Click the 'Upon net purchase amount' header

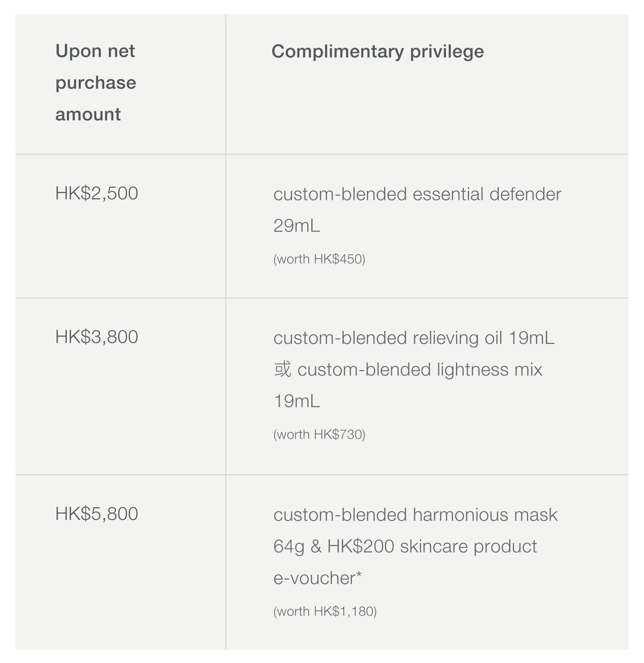95,83
